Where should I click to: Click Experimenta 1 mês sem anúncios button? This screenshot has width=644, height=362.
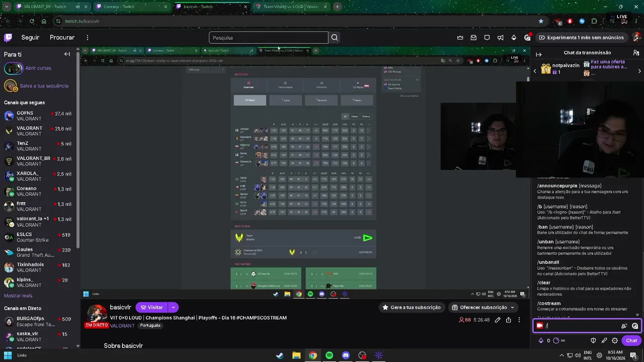point(581,37)
